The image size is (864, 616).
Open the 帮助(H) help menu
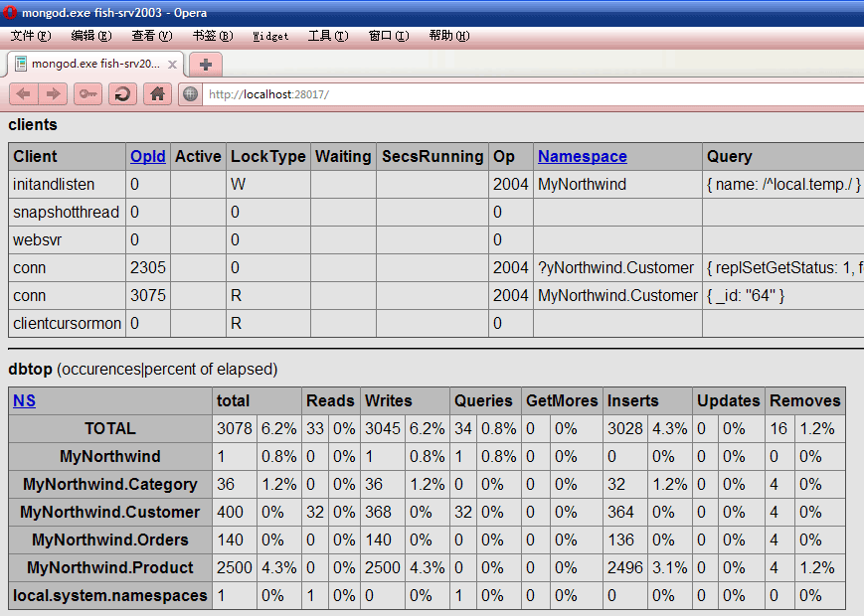coord(449,36)
